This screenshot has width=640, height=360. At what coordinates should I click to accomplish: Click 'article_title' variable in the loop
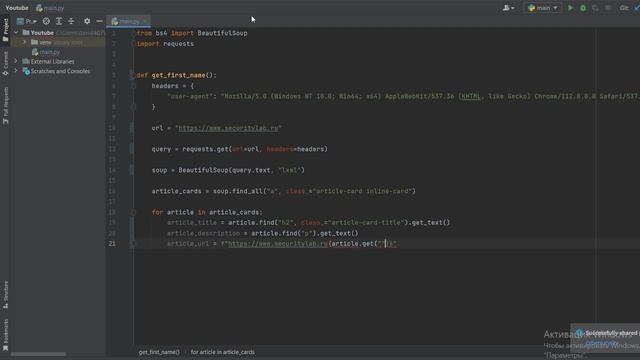[x=192, y=222]
